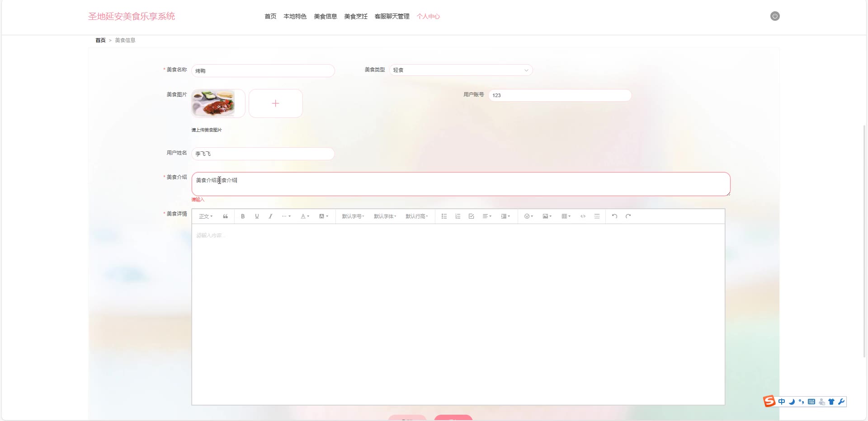Open the 正文 heading style dropdown

point(206,216)
